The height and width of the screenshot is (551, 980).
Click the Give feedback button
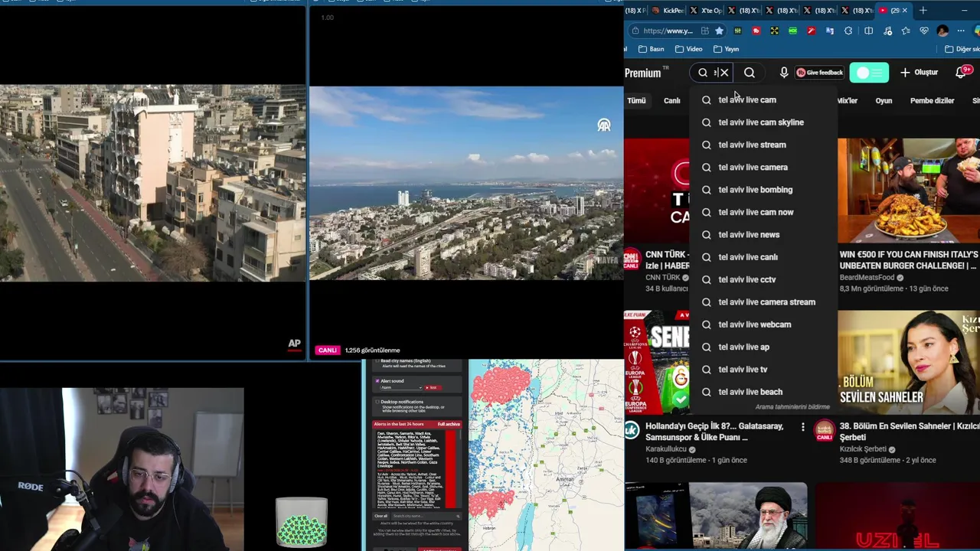[819, 73]
